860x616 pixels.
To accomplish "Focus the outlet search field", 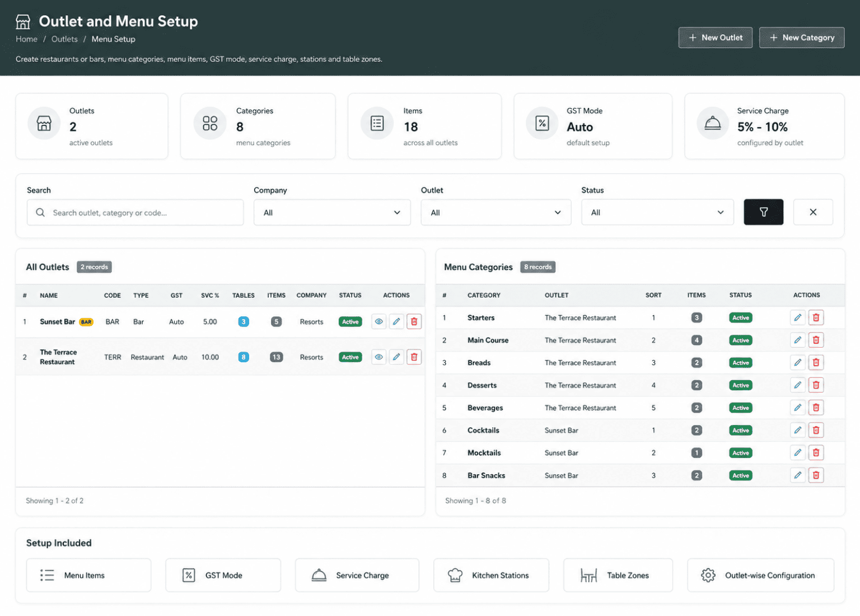I will 135,212.
